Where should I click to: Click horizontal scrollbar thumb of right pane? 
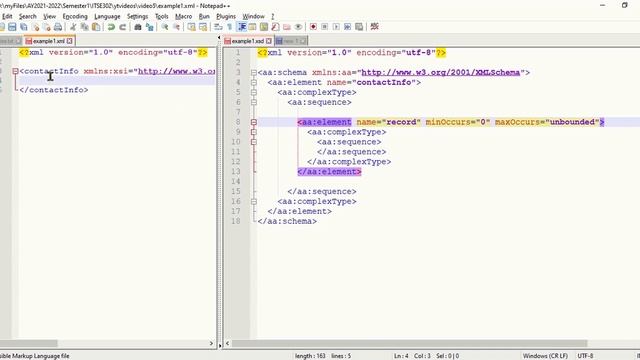point(409,343)
